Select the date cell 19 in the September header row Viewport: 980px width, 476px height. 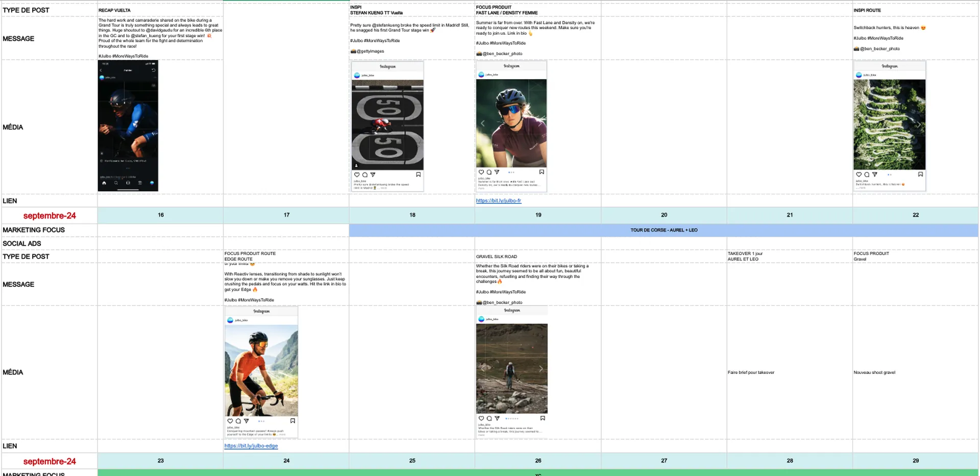point(538,215)
